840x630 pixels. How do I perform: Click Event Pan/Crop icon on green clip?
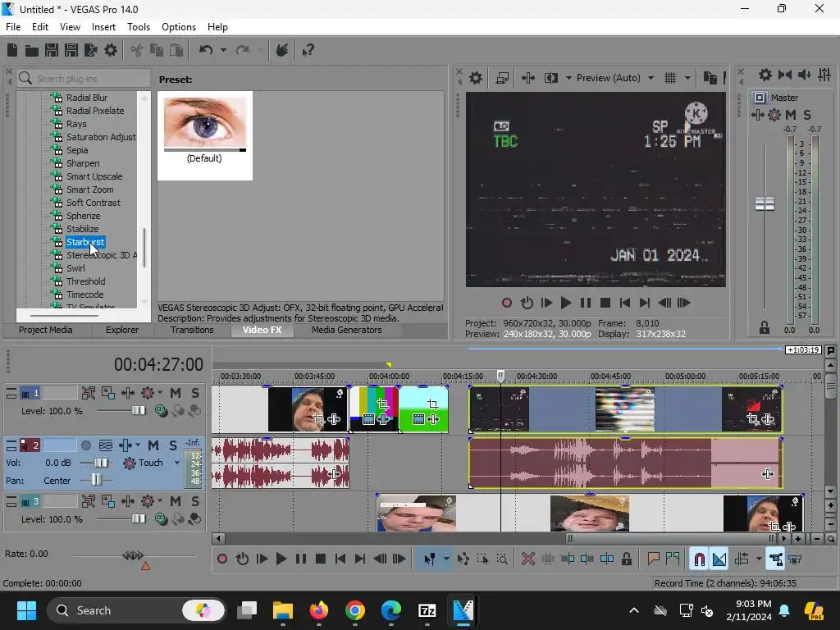coord(433,404)
